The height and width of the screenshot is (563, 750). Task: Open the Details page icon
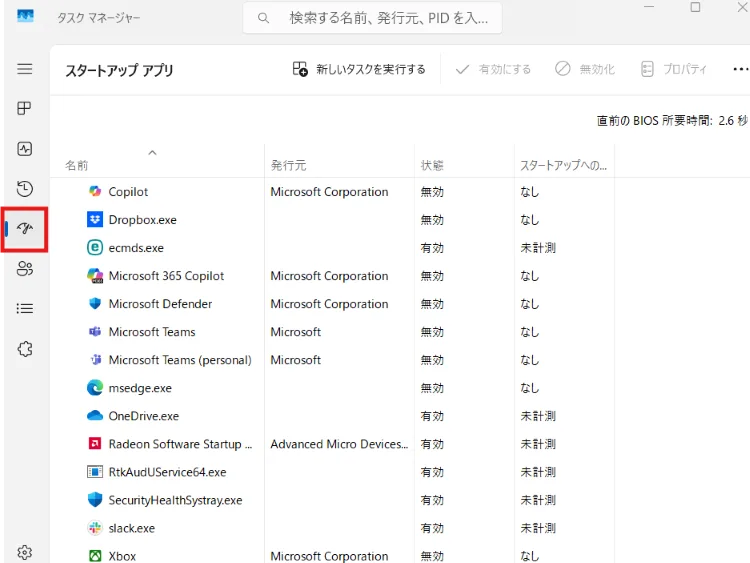[x=25, y=309]
